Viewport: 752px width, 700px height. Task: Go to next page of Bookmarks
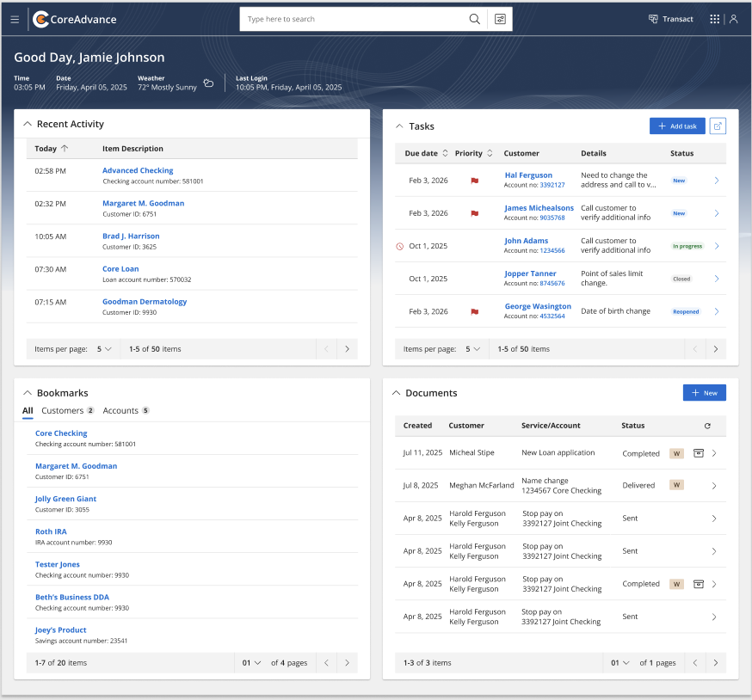(x=348, y=663)
